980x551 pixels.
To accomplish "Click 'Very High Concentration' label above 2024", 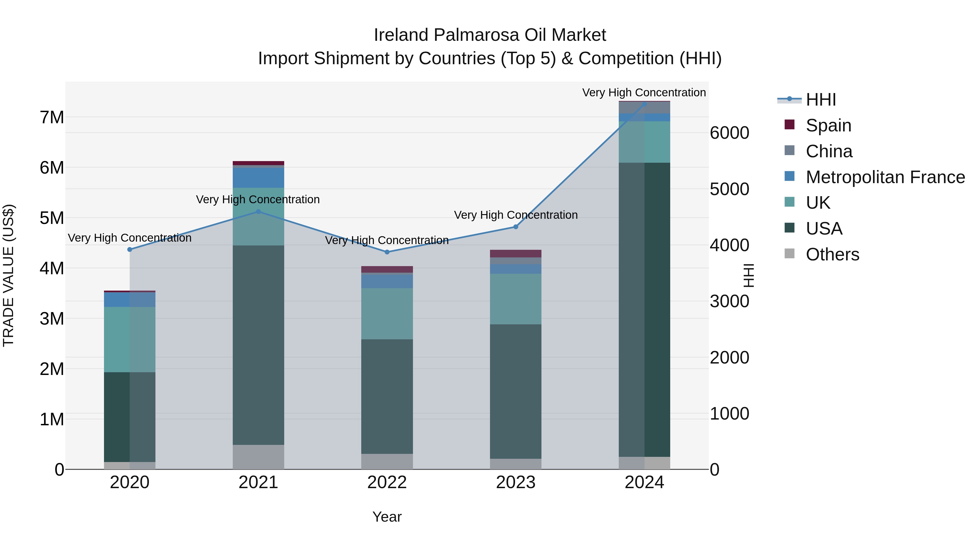I will point(644,93).
